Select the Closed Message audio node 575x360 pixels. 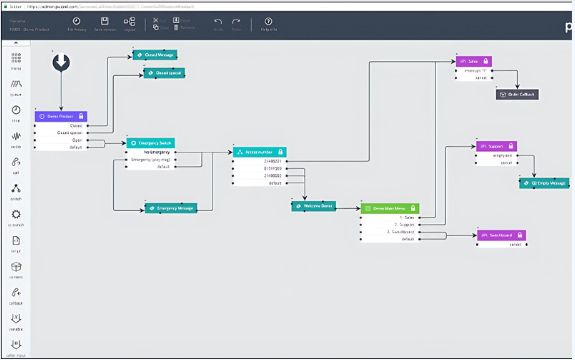pos(155,55)
